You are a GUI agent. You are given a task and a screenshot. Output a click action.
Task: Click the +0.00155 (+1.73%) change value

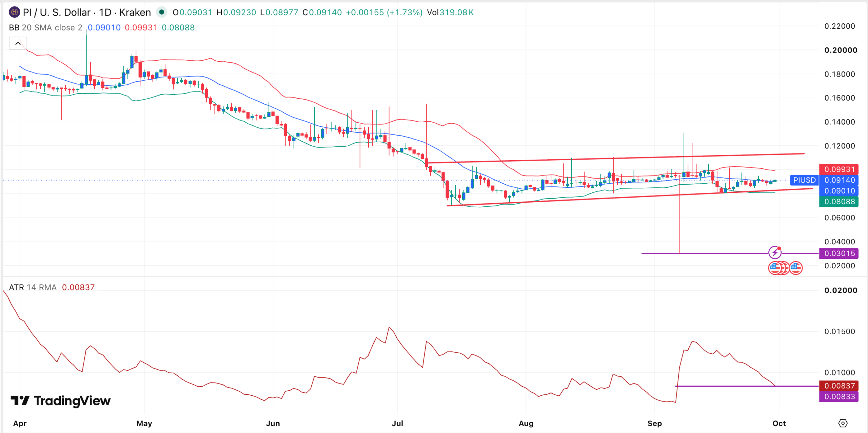tap(384, 13)
